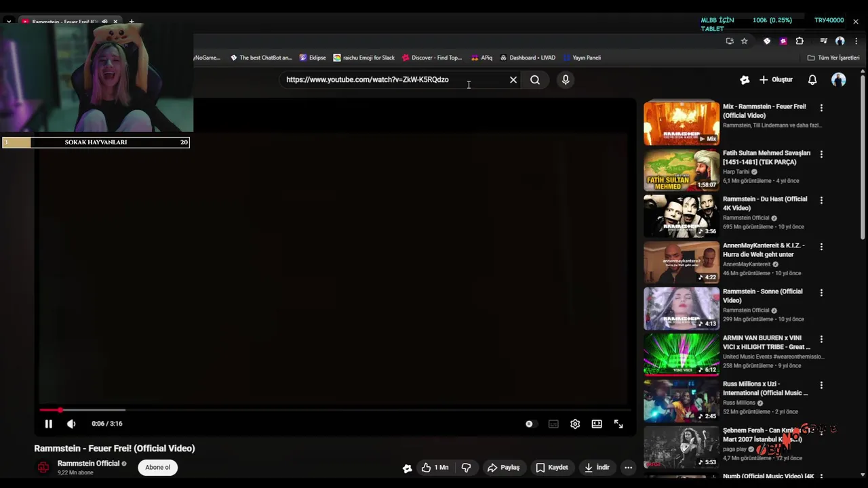Open Fatih Sultan Mehmed Savaşları video thumbnail
Screen dimensions: 868x488
click(682, 169)
